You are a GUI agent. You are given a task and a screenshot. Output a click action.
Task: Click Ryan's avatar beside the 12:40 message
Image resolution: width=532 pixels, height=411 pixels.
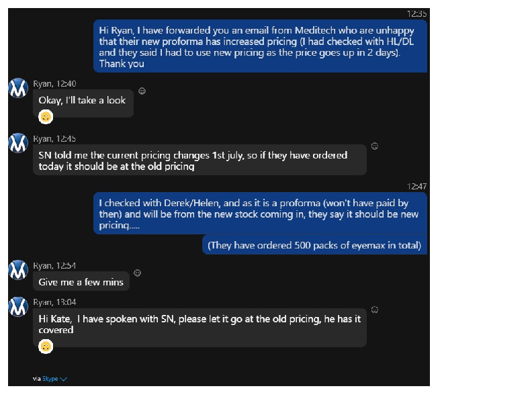tap(18, 88)
